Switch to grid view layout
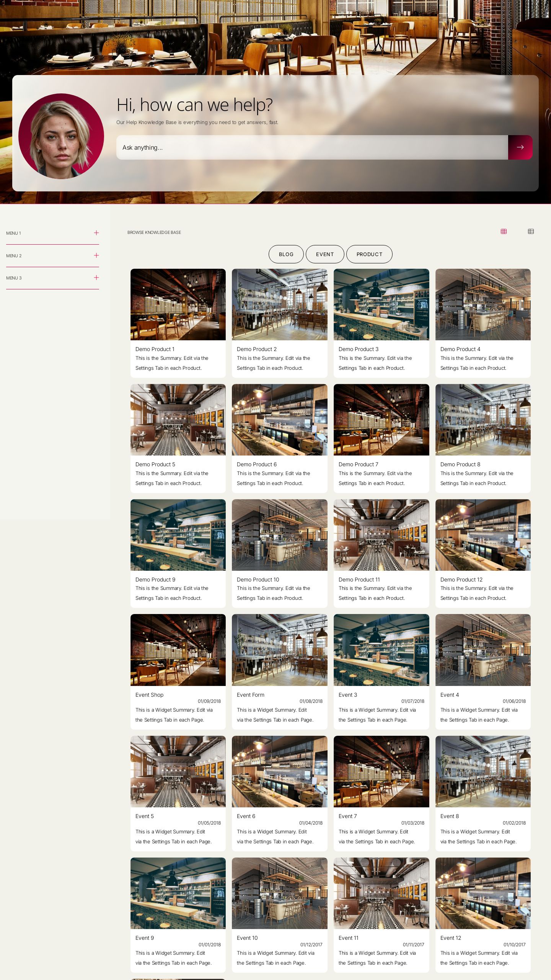The width and height of the screenshot is (551, 980). tap(504, 232)
